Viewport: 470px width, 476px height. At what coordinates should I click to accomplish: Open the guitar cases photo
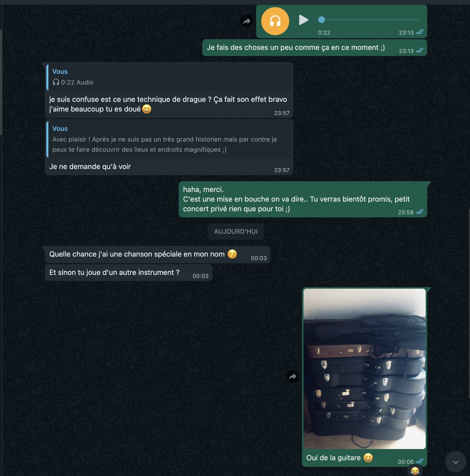tap(365, 369)
